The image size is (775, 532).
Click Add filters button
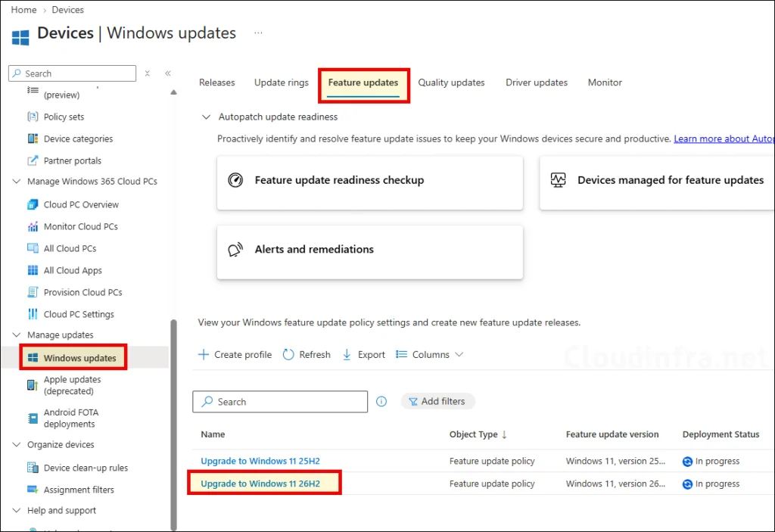437,402
